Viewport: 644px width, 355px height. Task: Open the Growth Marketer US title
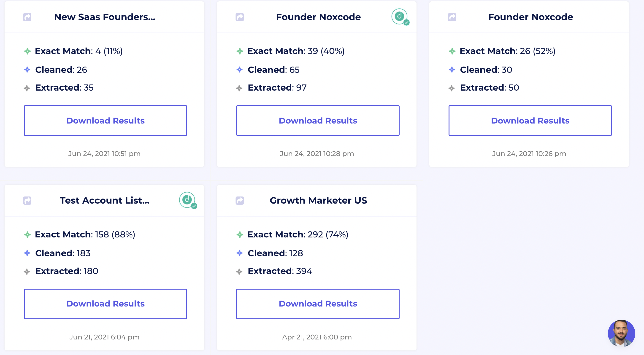tap(318, 201)
